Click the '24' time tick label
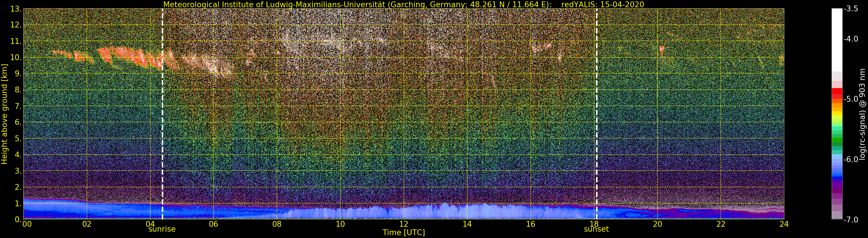 click(x=784, y=224)
